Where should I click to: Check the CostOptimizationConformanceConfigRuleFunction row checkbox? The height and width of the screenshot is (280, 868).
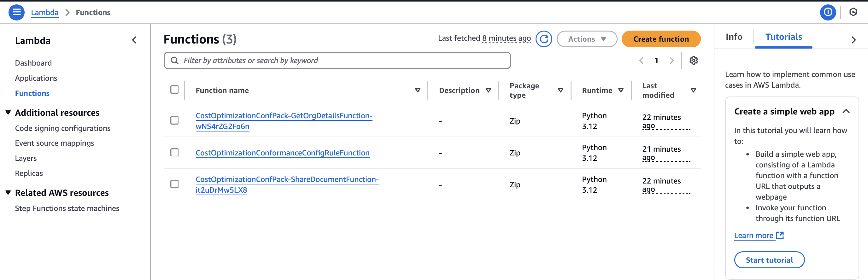pyautogui.click(x=174, y=153)
